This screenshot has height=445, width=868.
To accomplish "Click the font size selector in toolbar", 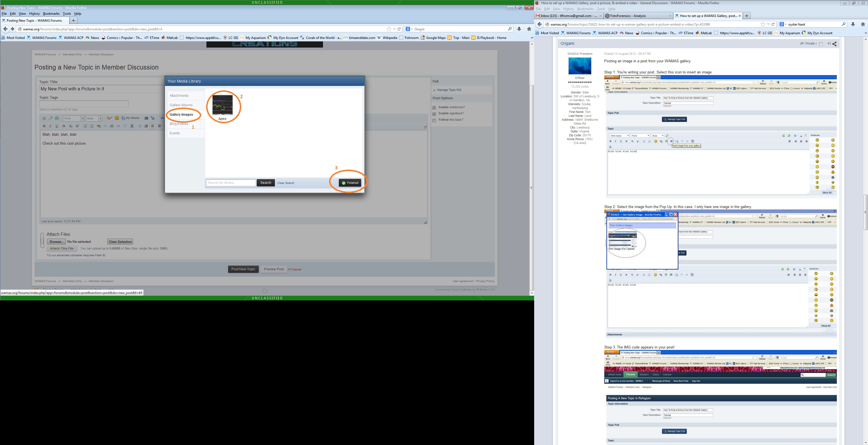I will [93, 118].
